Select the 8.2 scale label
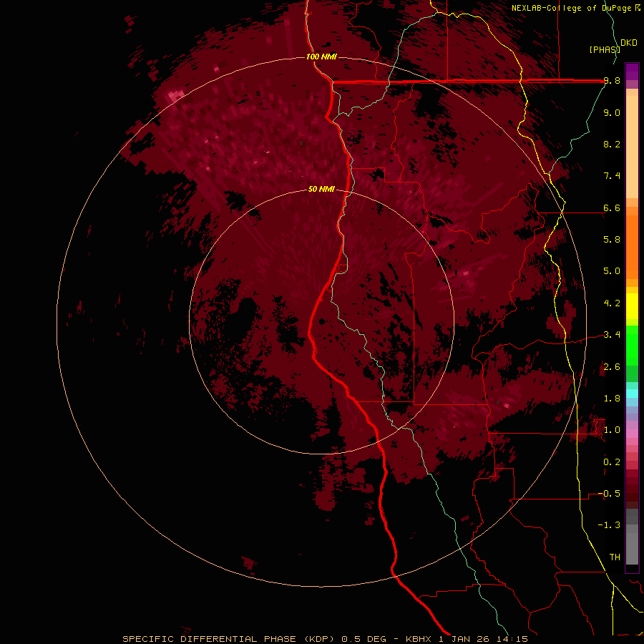 612,144
